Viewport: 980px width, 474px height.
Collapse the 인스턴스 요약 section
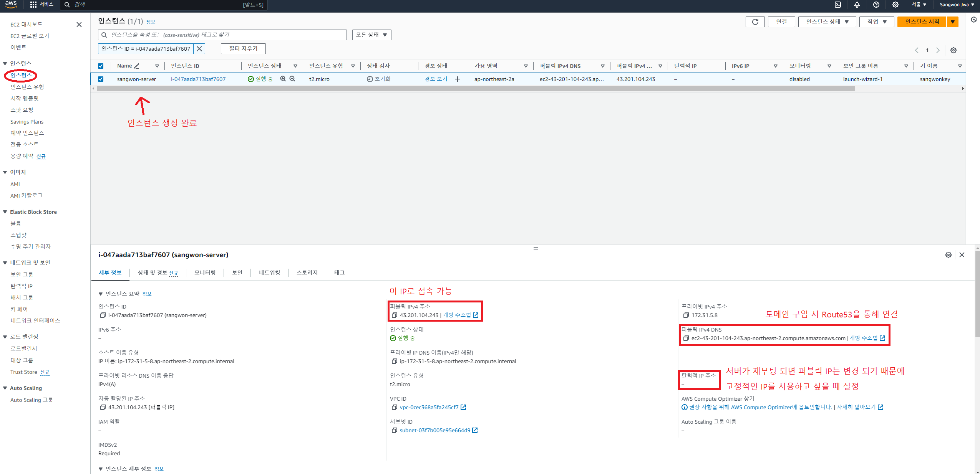[x=101, y=294]
